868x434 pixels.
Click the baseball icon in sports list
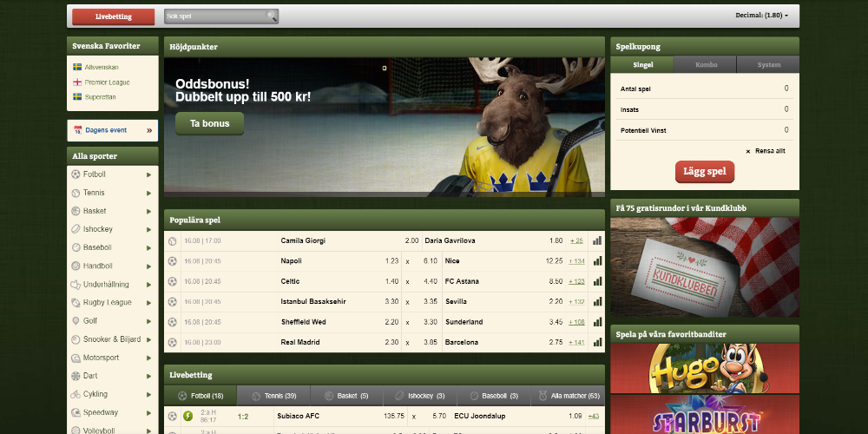(x=76, y=247)
